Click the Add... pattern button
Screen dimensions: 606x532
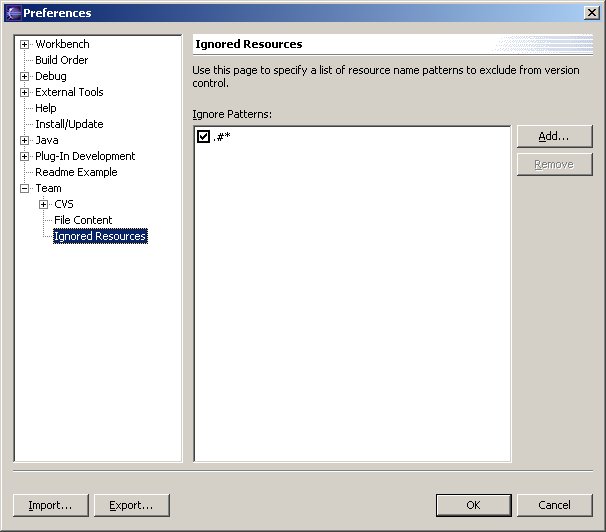click(554, 136)
